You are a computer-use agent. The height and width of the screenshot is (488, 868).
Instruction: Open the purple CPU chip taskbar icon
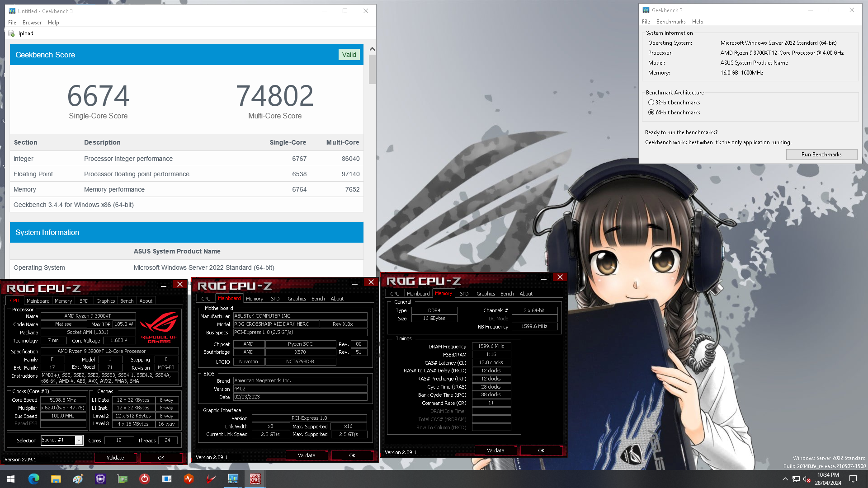(x=100, y=479)
